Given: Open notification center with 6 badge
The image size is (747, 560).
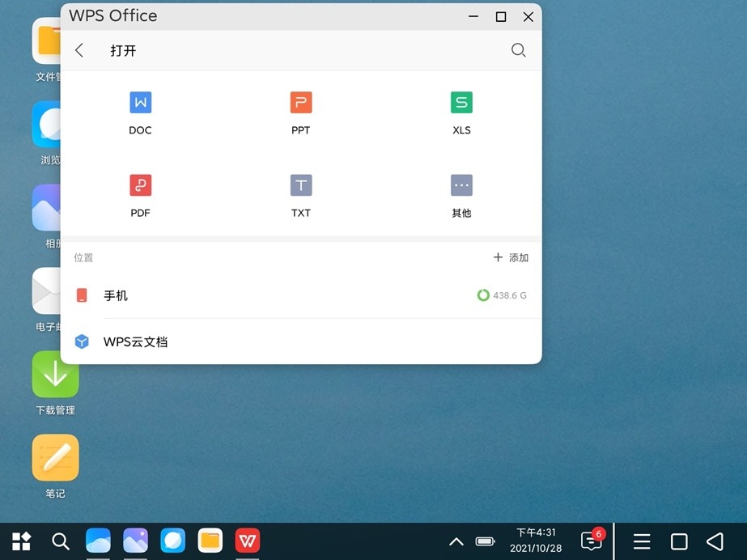Looking at the screenshot, I should click(x=592, y=541).
